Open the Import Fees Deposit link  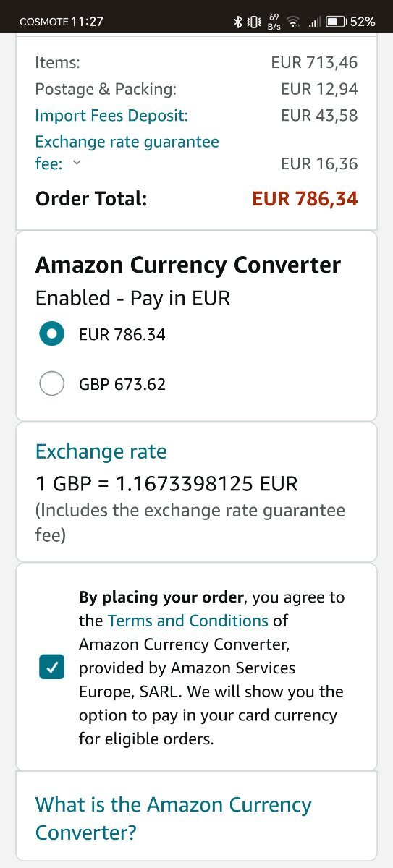point(111,115)
